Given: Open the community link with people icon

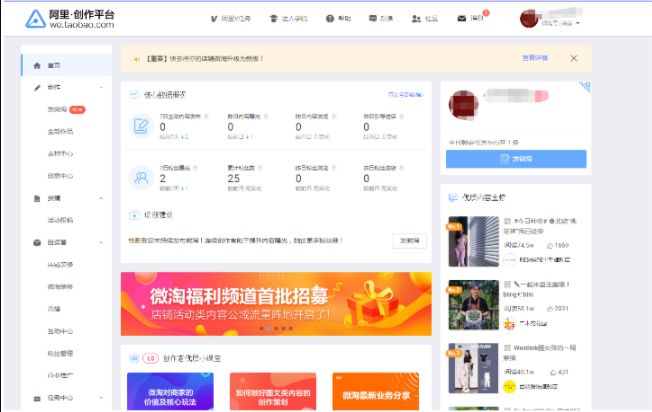Looking at the screenshot, I should [425, 19].
